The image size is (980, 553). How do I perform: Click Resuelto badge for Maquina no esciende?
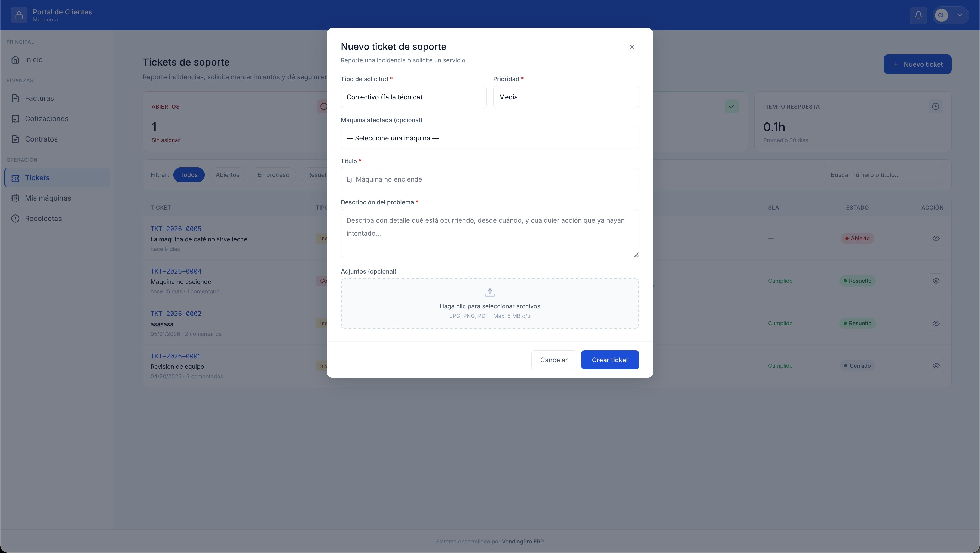pyautogui.click(x=857, y=281)
